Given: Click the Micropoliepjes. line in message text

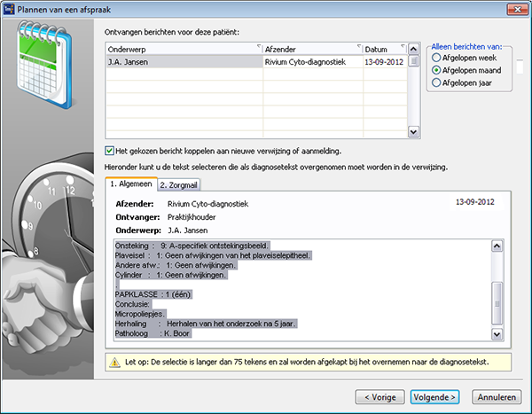Looking at the screenshot, I should point(140,314).
